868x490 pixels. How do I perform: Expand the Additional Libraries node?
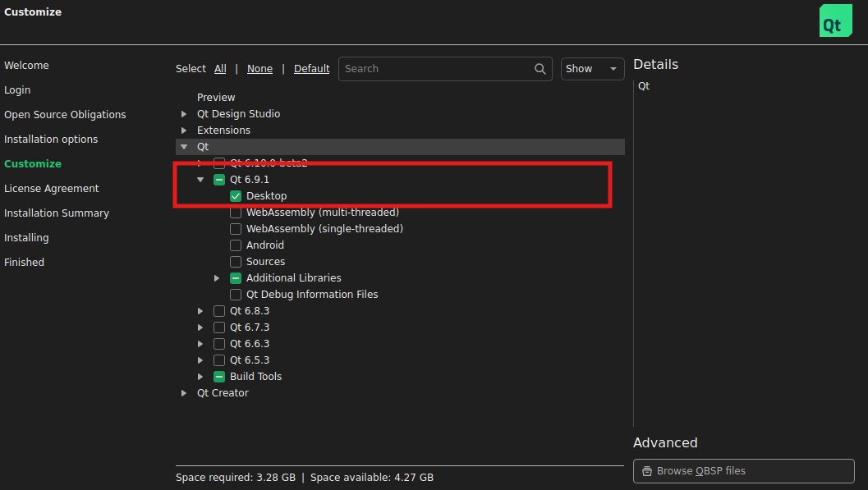[217, 278]
